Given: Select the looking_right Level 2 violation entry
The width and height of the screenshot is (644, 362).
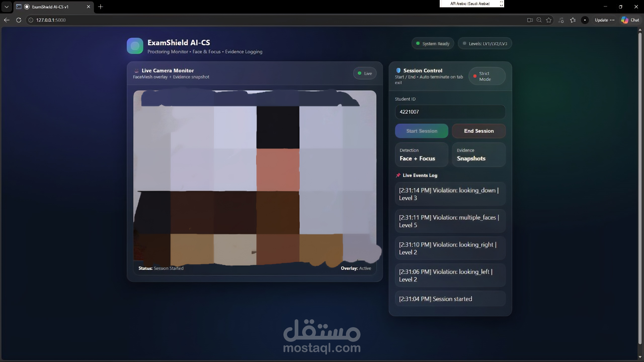Looking at the screenshot, I should pyautogui.click(x=450, y=248).
